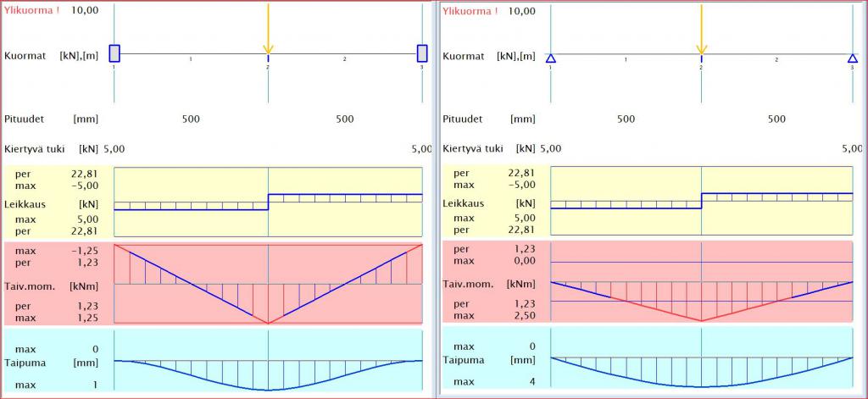Click the yellow load arrow on fixed-support beam
This screenshot has width=868, height=399.
click(x=268, y=30)
